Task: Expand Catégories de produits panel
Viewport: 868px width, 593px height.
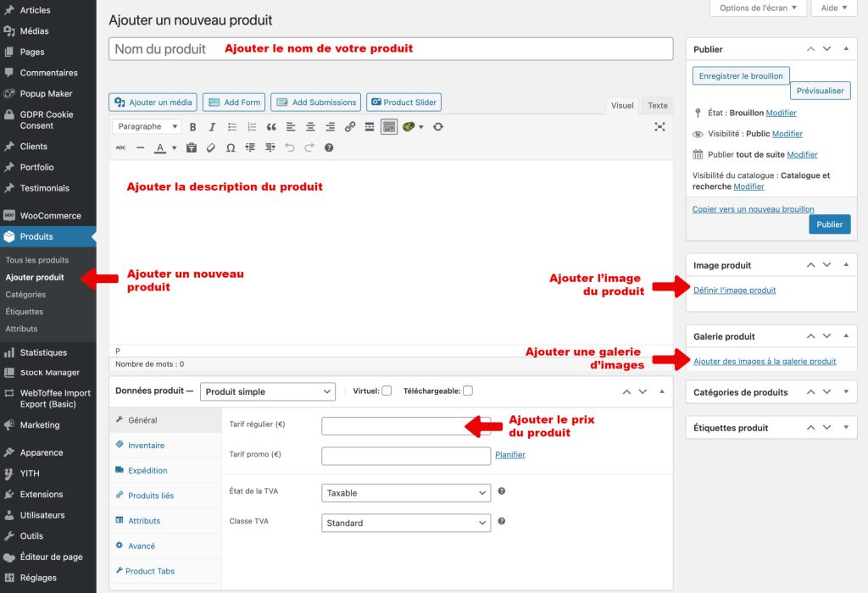Action: [x=846, y=392]
